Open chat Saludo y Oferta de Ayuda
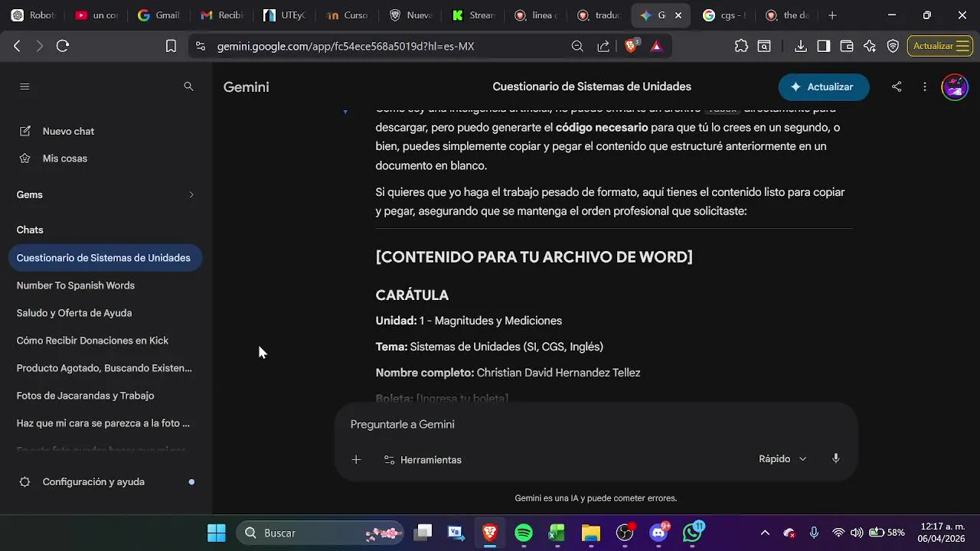Viewport: 980px width, 551px height. (x=105, y=313)
